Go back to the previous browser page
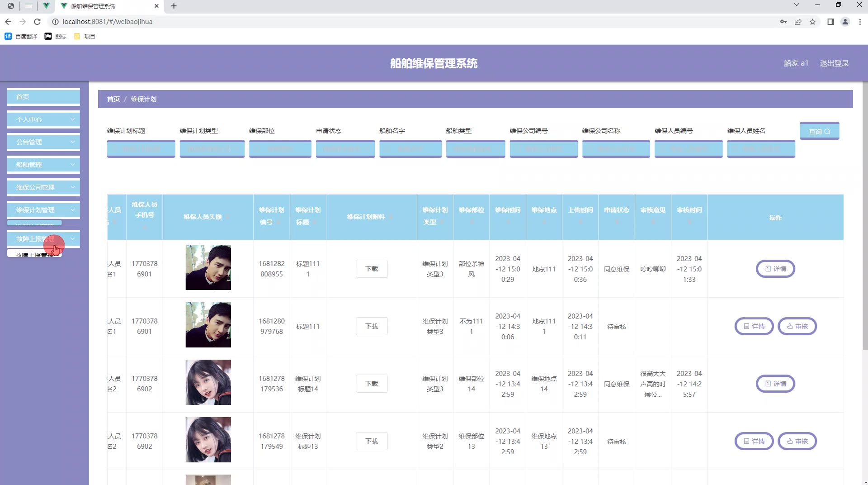This screenshot has height=485, width=868. click(x=8, y=22)
